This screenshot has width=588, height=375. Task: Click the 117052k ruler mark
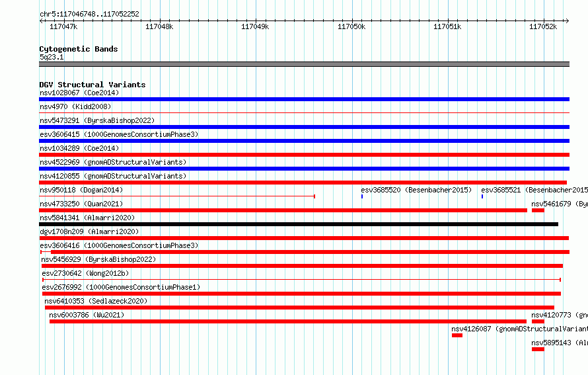pyautogui.click(x=543, y=26)
